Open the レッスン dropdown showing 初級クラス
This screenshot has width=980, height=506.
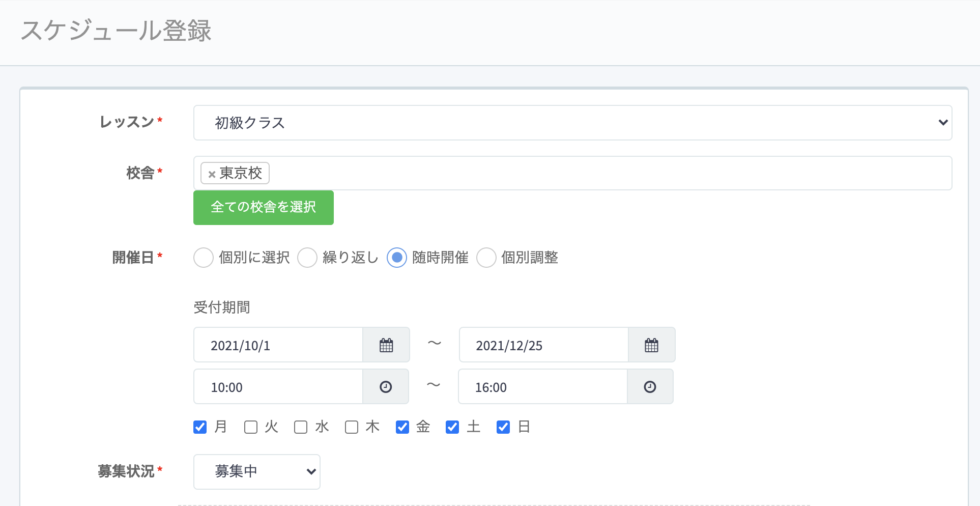572,123
